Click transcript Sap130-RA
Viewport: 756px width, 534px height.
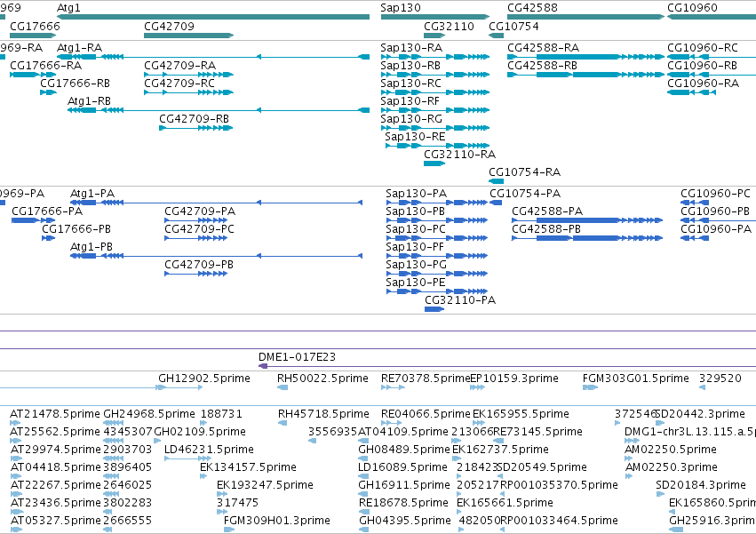435,57
